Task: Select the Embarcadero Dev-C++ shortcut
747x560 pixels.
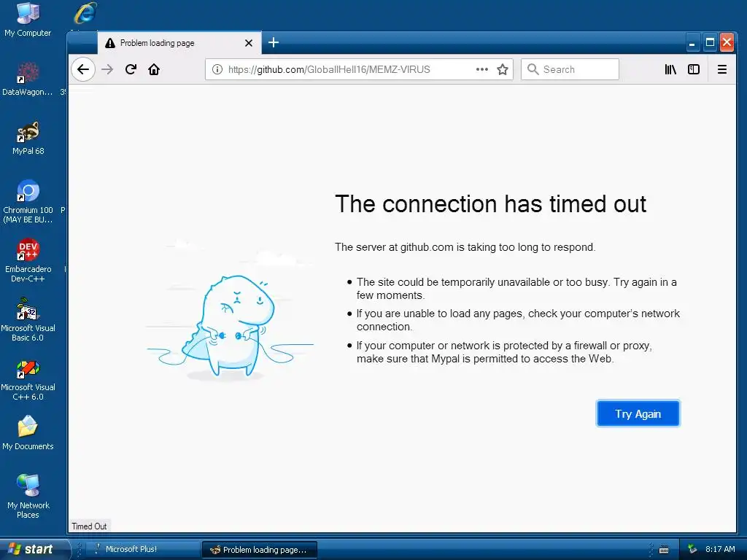Action: pos(28,260)
